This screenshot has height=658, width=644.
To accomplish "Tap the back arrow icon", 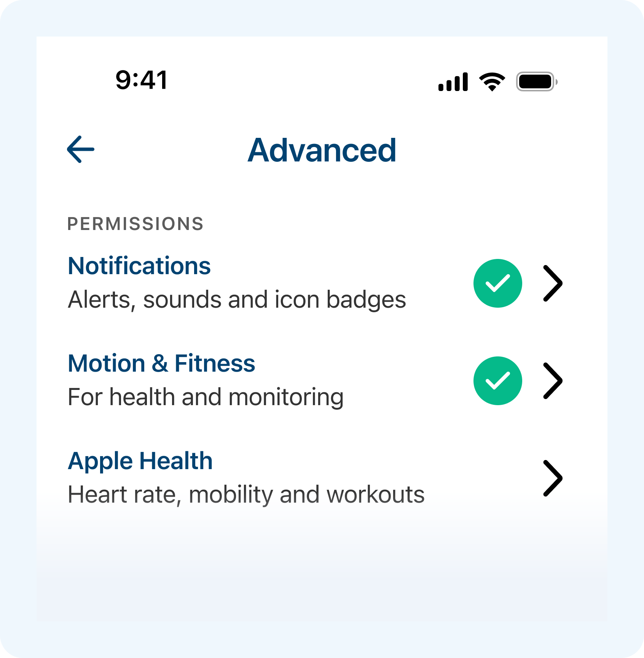I will pyautogui.click(x=81, y=149).
